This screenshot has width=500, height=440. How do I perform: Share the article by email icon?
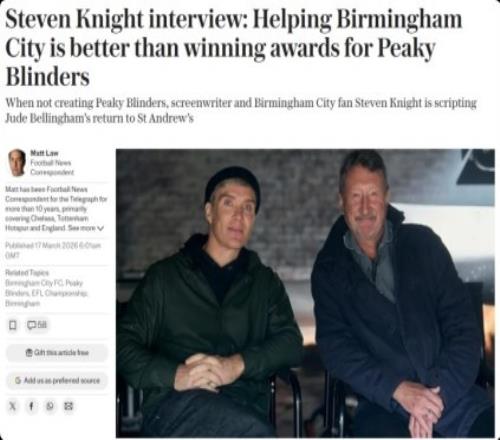tap(69, 406)
